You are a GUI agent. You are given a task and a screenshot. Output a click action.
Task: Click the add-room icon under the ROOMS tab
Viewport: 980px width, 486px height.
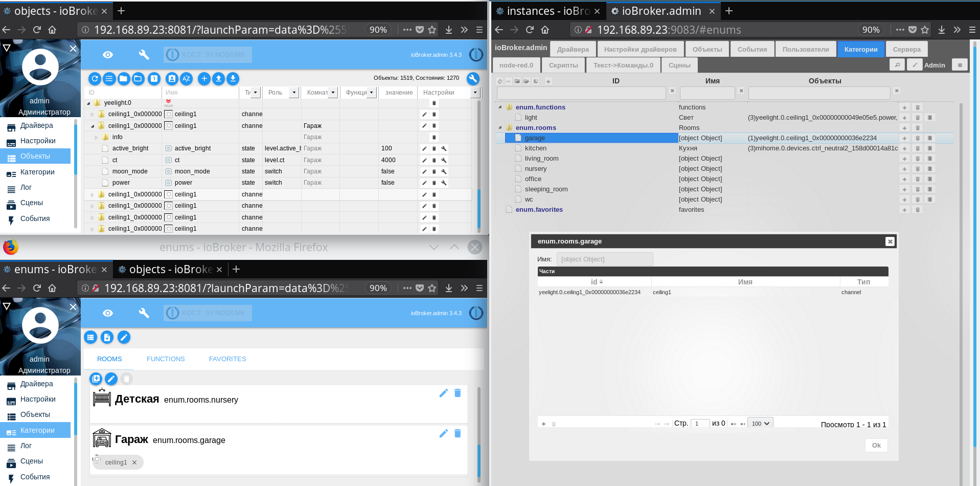(96, 379)
